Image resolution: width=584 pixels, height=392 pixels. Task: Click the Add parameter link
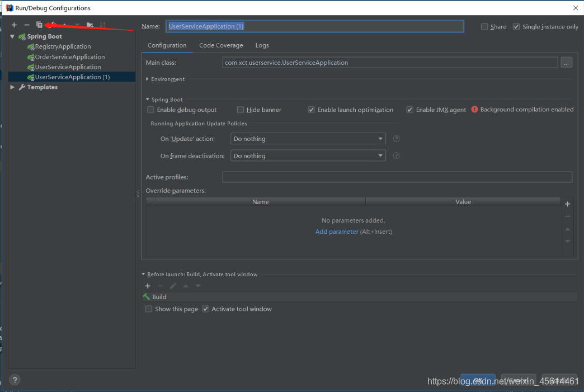click(337, 232)
